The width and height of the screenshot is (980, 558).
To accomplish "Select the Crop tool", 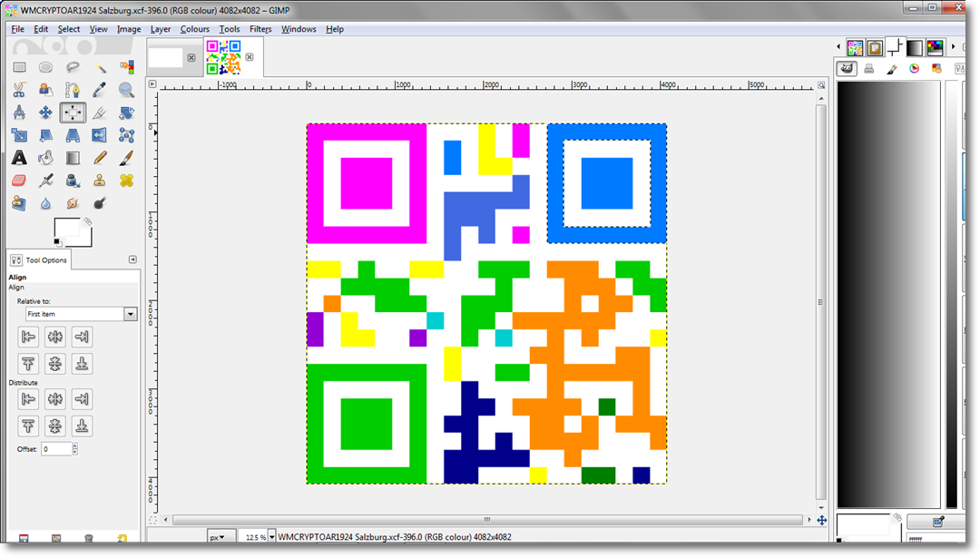I will click(100, 113).
